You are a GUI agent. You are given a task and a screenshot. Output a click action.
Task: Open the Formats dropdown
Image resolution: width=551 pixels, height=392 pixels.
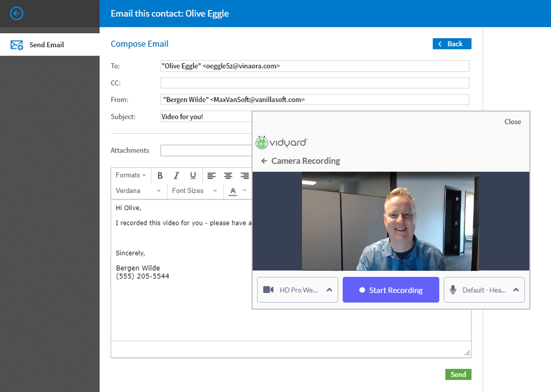pyautogui.click(x=131, y=175)
